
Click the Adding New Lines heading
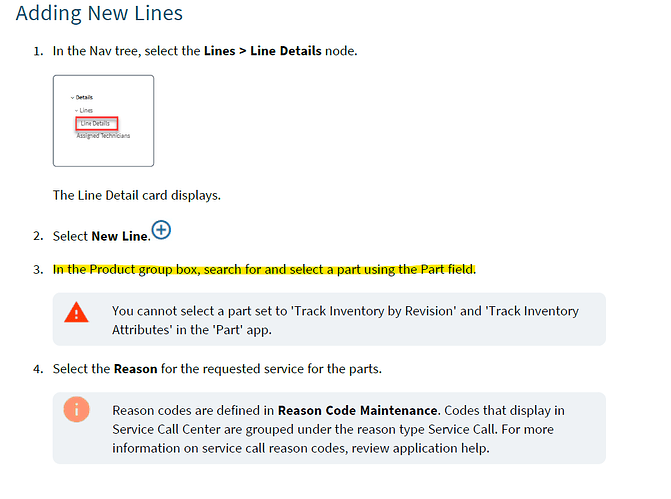[99, 14]
